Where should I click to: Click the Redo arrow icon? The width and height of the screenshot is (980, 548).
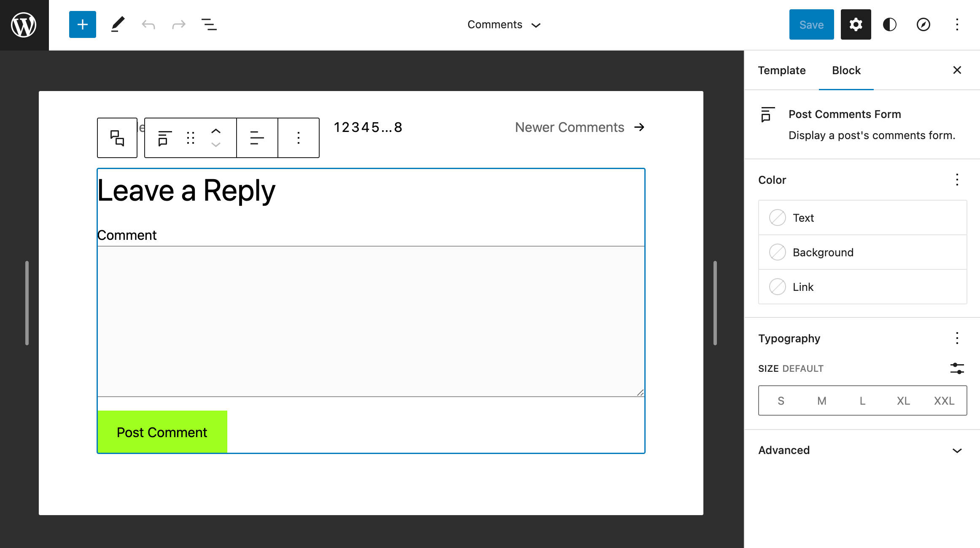coord(178,25)
